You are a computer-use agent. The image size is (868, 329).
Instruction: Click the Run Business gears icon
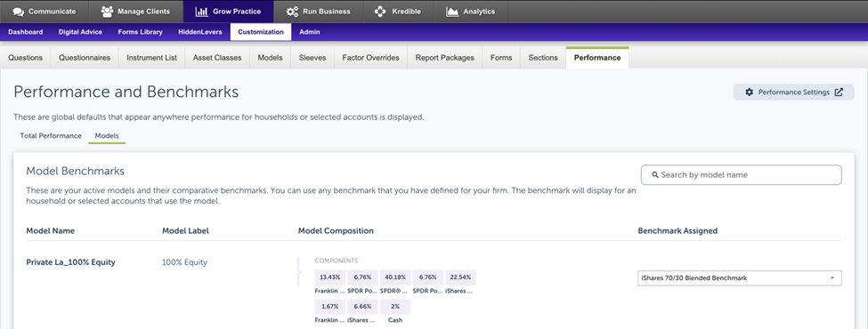tap(292, 12)
